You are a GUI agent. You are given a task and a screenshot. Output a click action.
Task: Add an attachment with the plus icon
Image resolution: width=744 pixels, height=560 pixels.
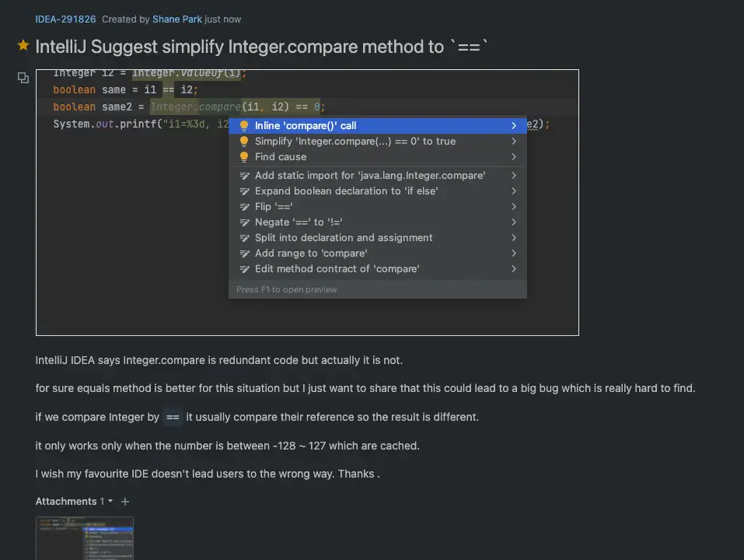(x=125, y=502)
